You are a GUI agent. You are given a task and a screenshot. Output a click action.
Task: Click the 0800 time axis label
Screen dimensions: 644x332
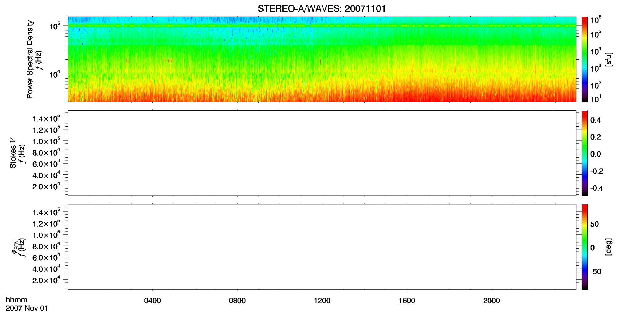pos(237,301)
